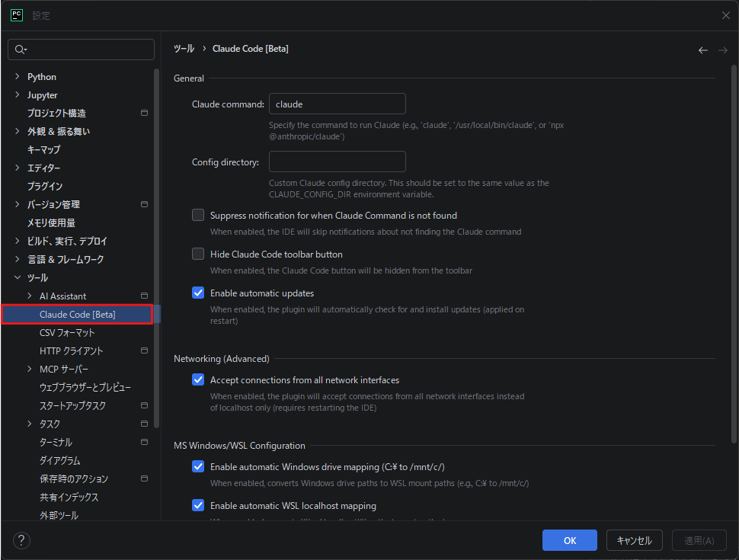Click the search magnifier icon in settings

[21, 50]
